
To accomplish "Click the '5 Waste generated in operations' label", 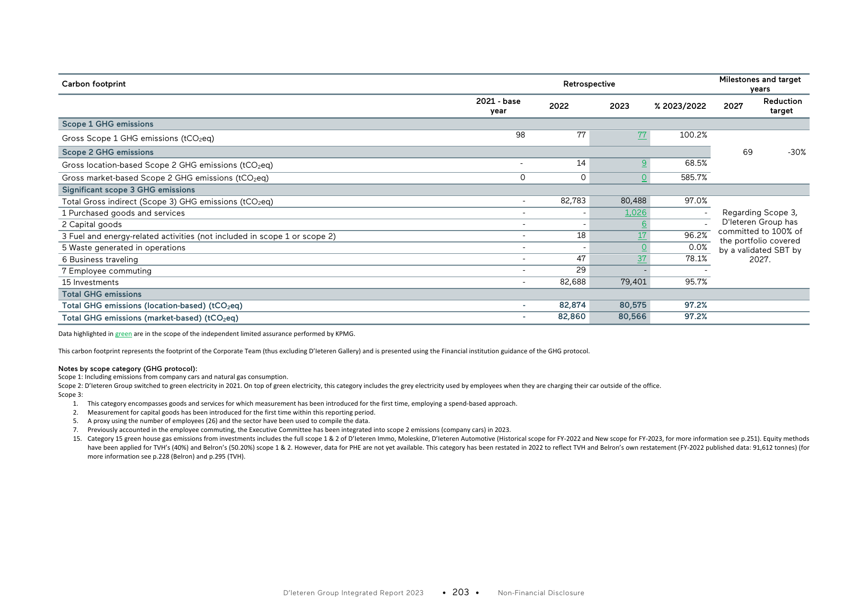I will tap(124, 248).
